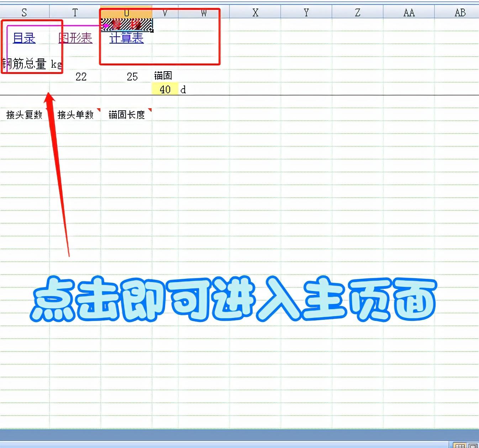Select column Z header
This screenshot has width=479, height=448.
tap(357, 13)
